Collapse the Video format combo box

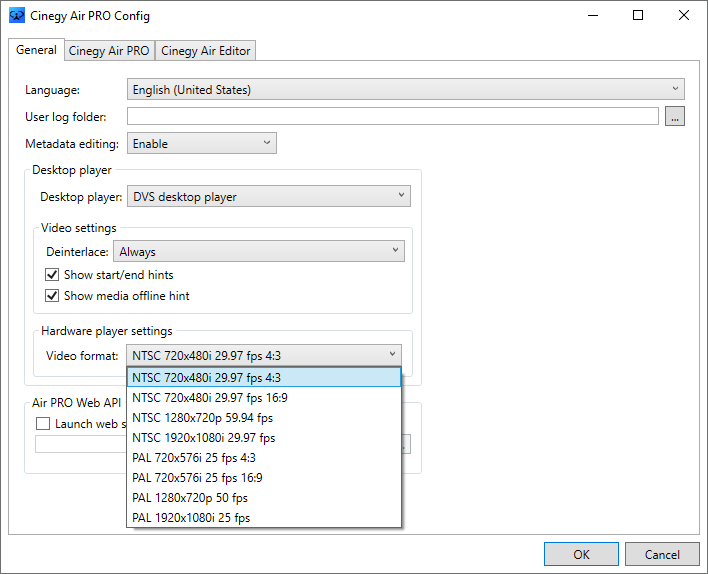point(264,355)
